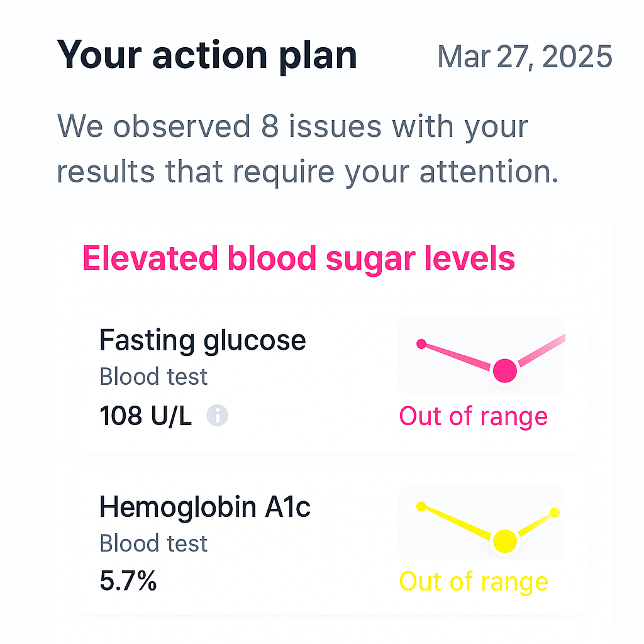Select the small yellow leftmost A1c data point
Screen dimensions: 644x644
(421, 506)
